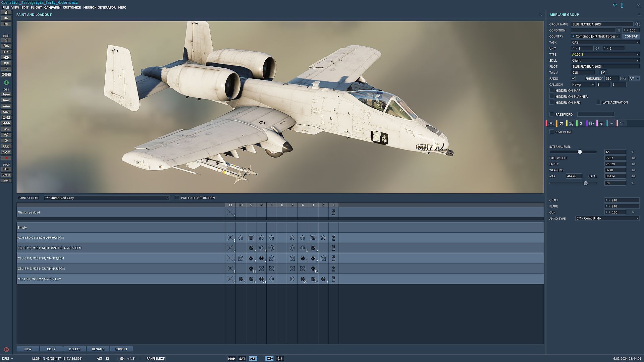Select the helicopter group tool in sidebar
Image resolution: width=644 pixels, height=362 pixels.
(x=6, y=100)
